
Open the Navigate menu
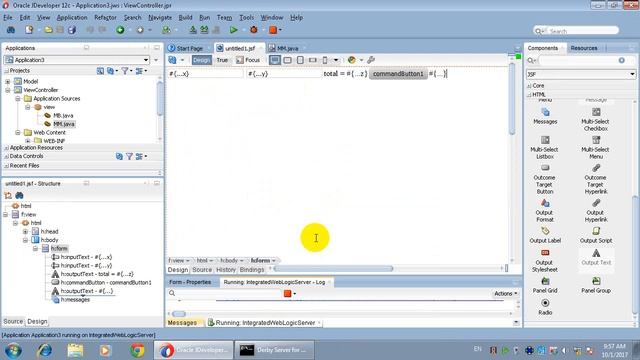(160, 18)
